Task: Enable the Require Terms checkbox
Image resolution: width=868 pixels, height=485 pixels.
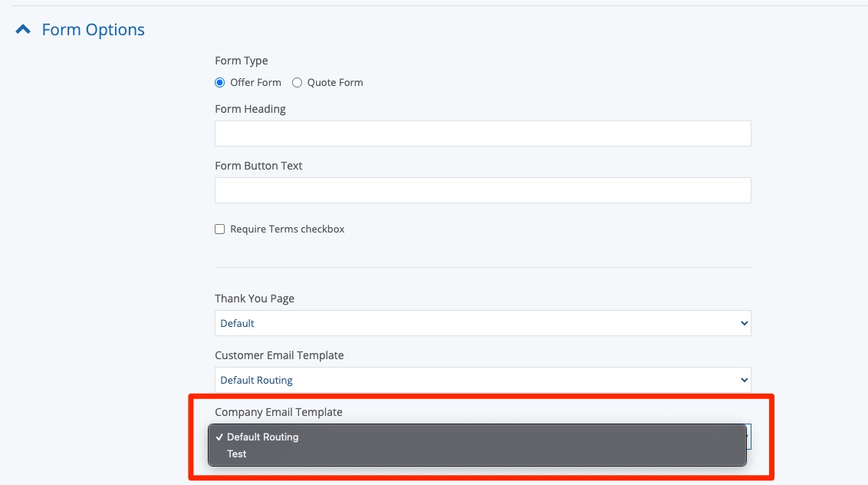Action: (x=220, y=229)
